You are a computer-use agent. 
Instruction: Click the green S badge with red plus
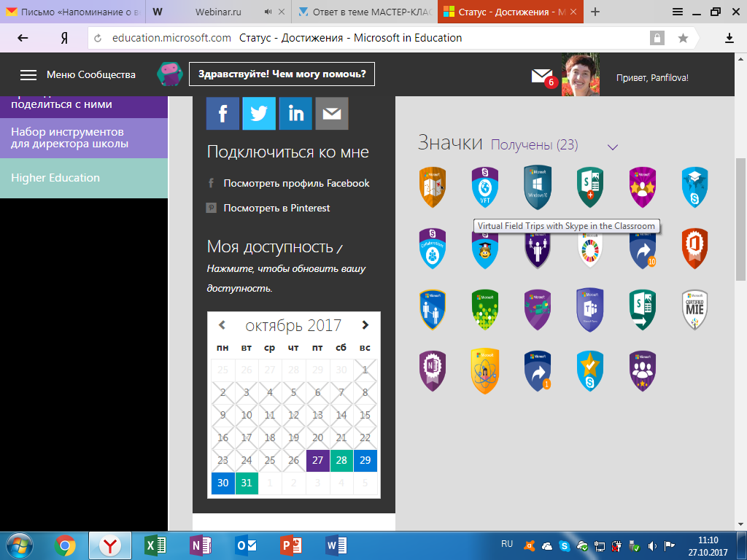pos(589,187)
